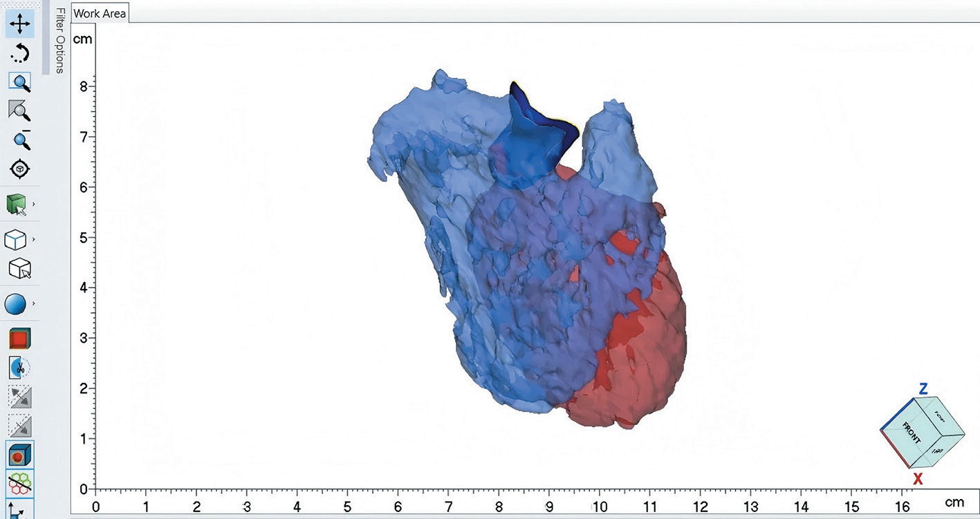
Task: Activate the Rotate view tool
Action: point(20,53)
